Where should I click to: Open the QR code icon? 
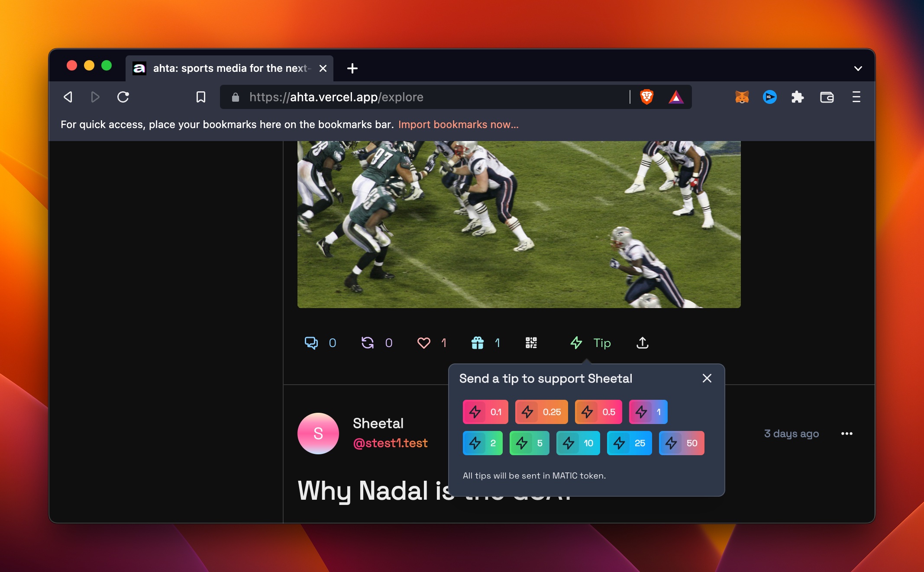coord(532,343)
